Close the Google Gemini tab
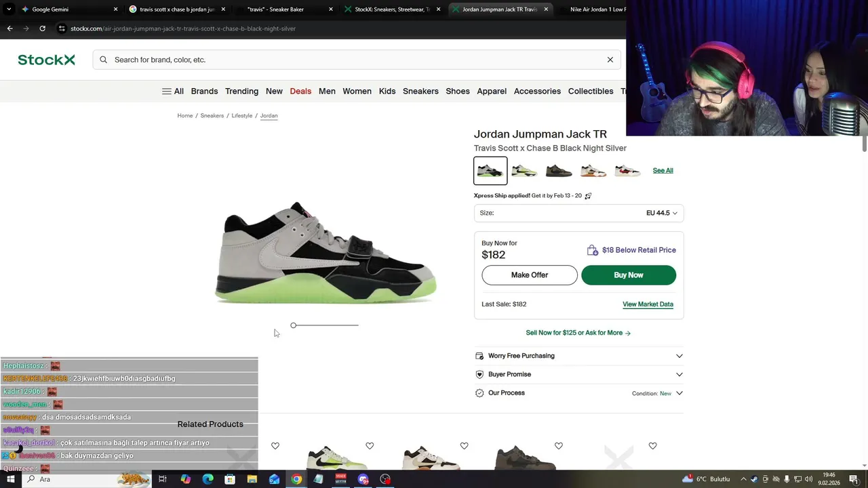The width and height of the screenshot is (868, 488). (x=115, y=9)
